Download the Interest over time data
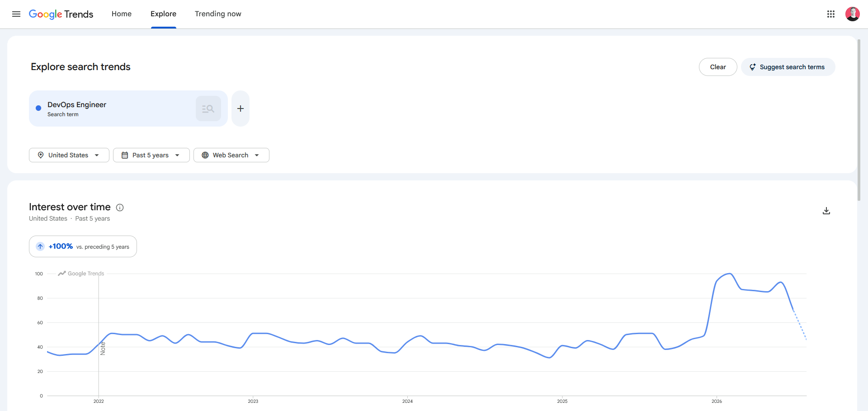 click(826, 211)
